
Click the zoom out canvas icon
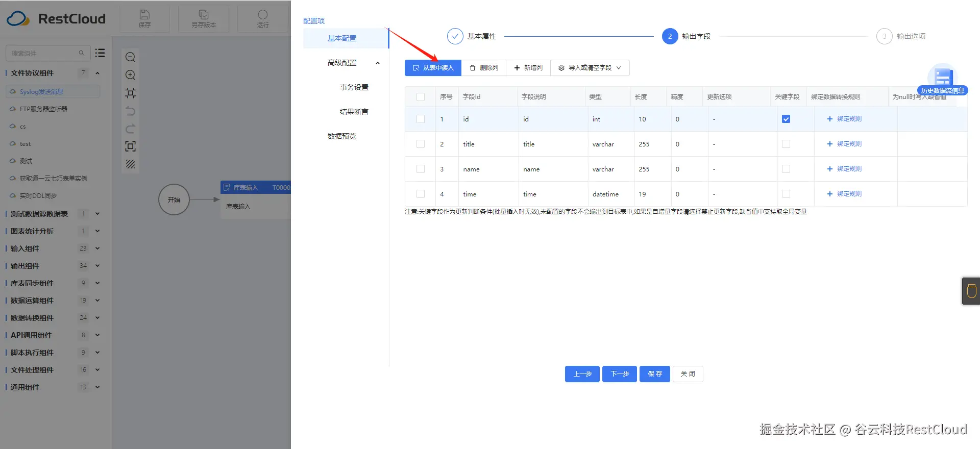click(x=130, y=57)
